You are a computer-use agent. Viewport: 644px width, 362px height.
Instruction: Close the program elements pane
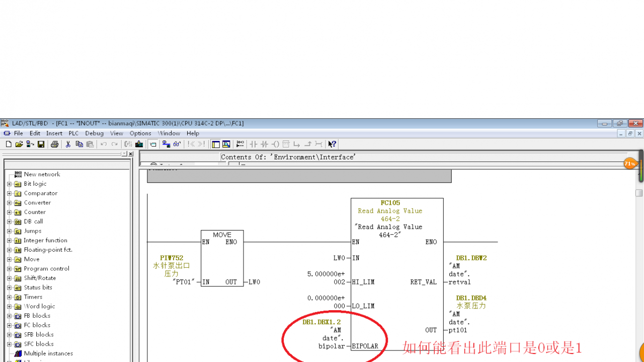point(131,154)
